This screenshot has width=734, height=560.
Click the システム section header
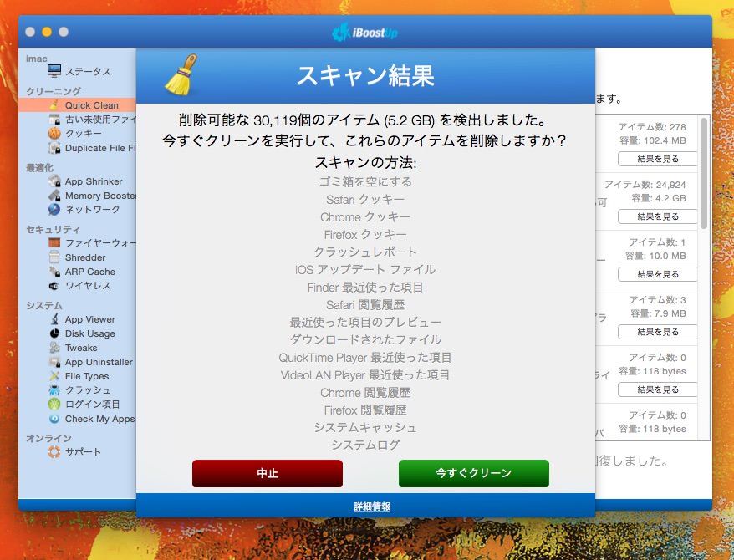click(44, 306)
